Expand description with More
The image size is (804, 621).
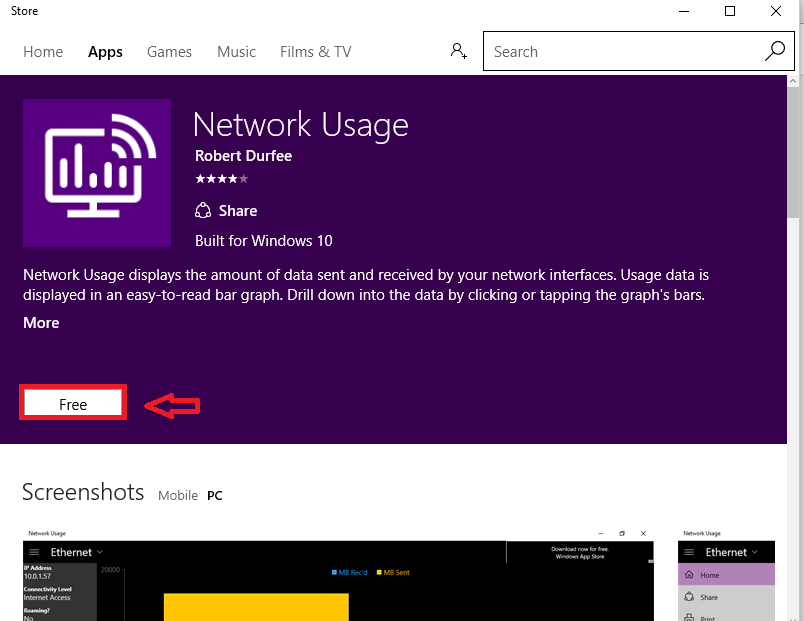pyautogui.click(x=41, y=323)
